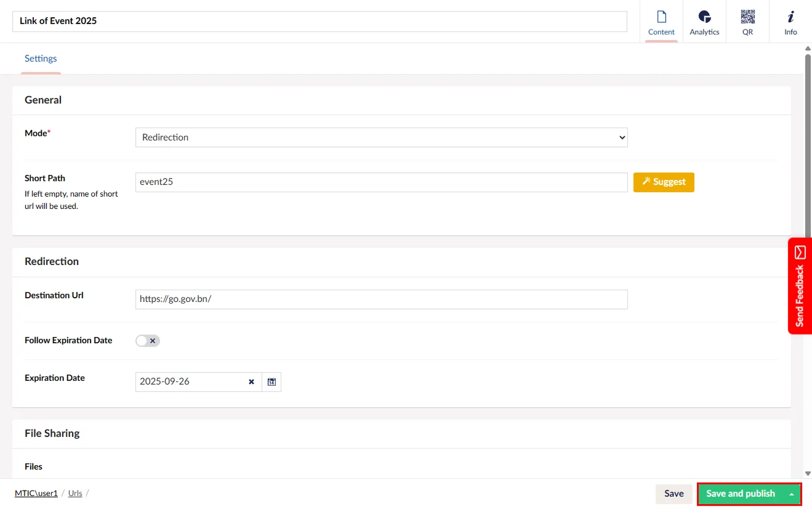Click the Destination Url input field

pyautogui.click(x=381, y=299)
